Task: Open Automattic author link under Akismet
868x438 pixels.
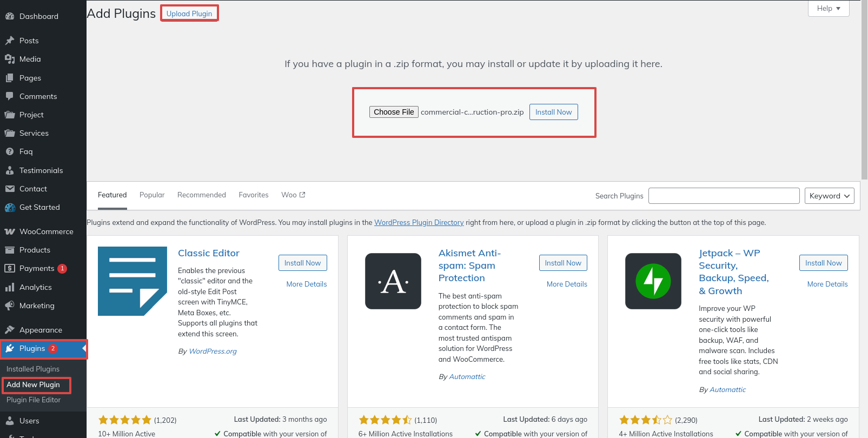Action: (x=467, y=376)
